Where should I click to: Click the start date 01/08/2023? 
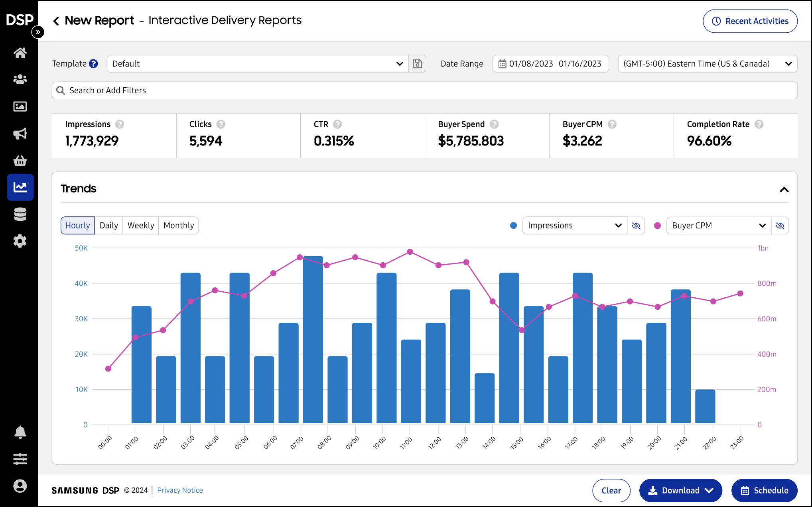[531, 64]
